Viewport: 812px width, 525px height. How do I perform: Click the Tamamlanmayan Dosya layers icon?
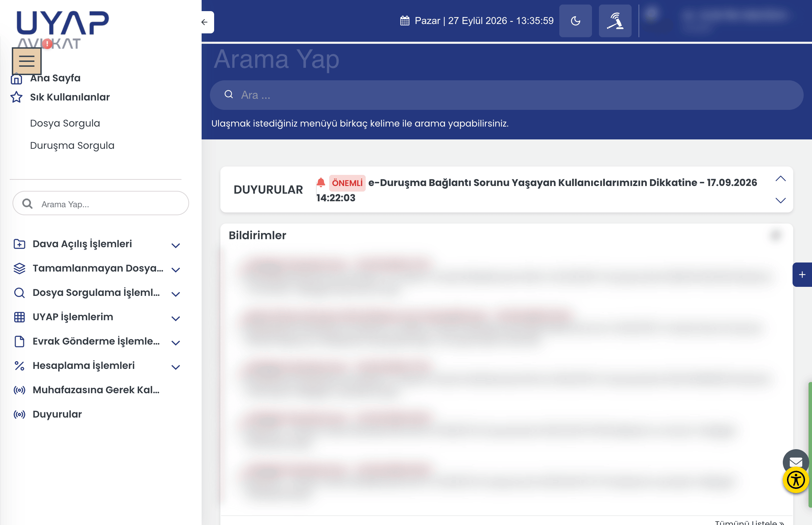(x=19, y=268)
